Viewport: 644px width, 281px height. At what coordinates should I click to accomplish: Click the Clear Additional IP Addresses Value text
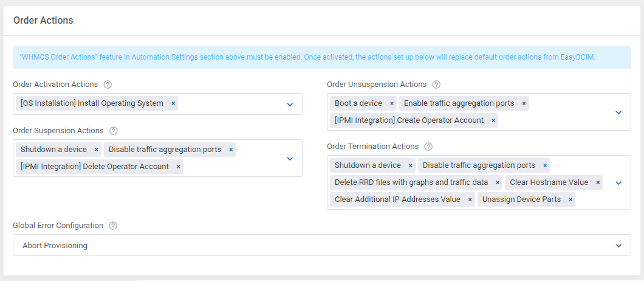[x=397, y=199]
